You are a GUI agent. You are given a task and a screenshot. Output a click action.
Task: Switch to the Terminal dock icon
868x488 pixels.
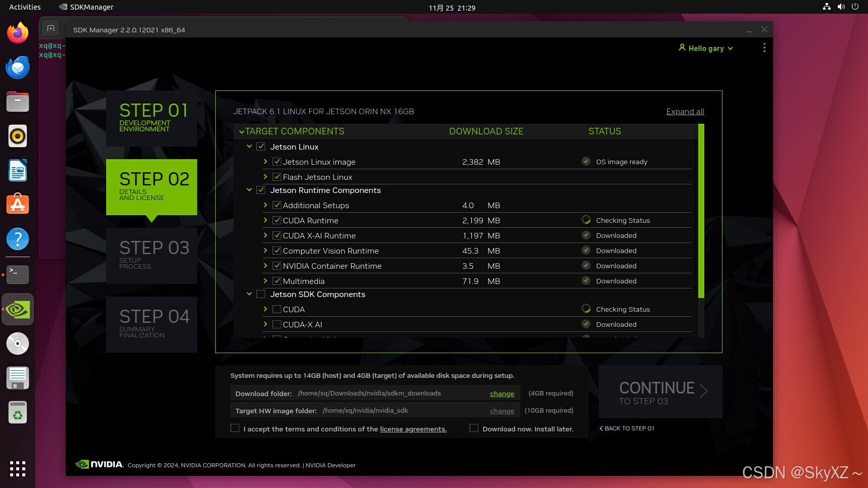(18, 274)
